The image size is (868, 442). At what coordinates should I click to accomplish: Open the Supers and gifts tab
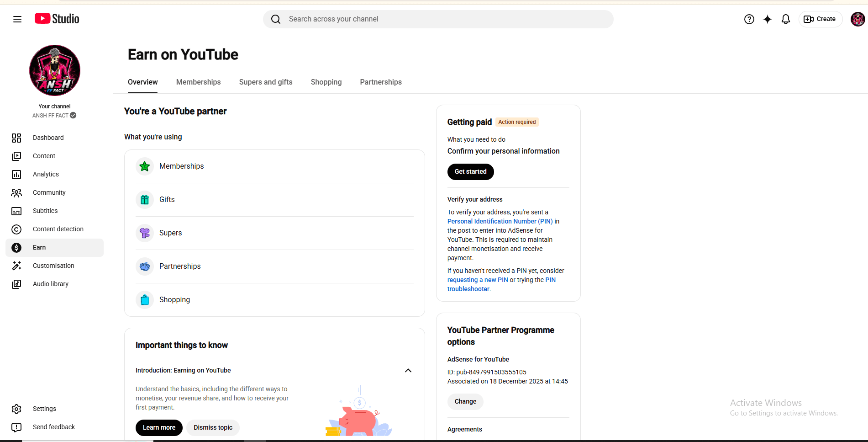[266, 82]
